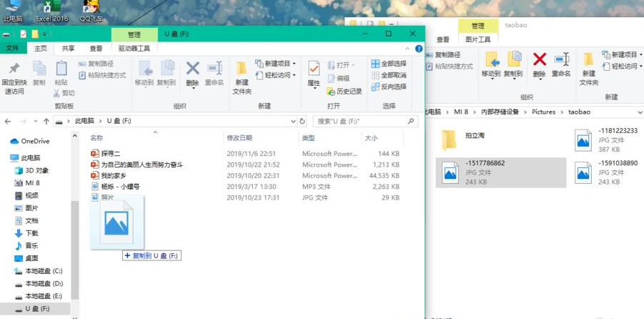Image resolution: width=644 pixels, height=319 pixels.
Task: Click the 属性 checkmark icon
Action: coord(314,69)
